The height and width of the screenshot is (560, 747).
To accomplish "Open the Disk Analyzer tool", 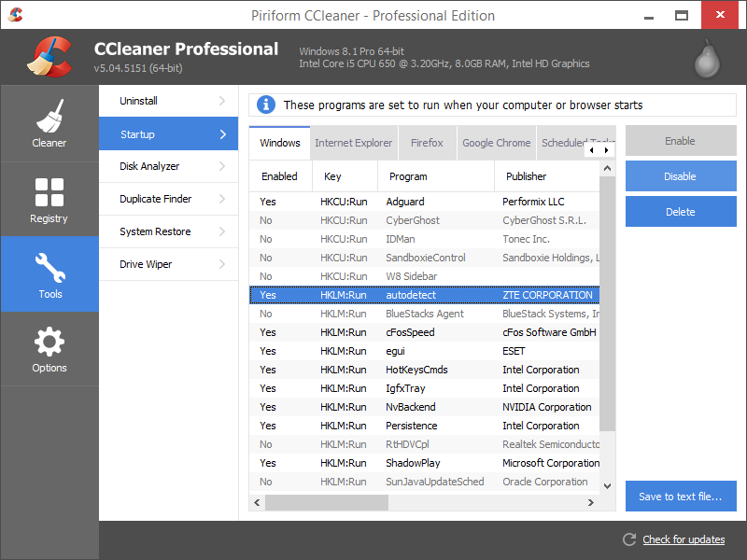I will (168, 166).
